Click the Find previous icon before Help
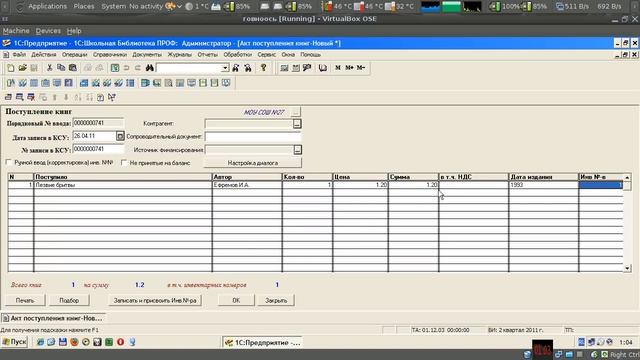The image size is (640, 360). pyautogui.click(x=248, y=68)
